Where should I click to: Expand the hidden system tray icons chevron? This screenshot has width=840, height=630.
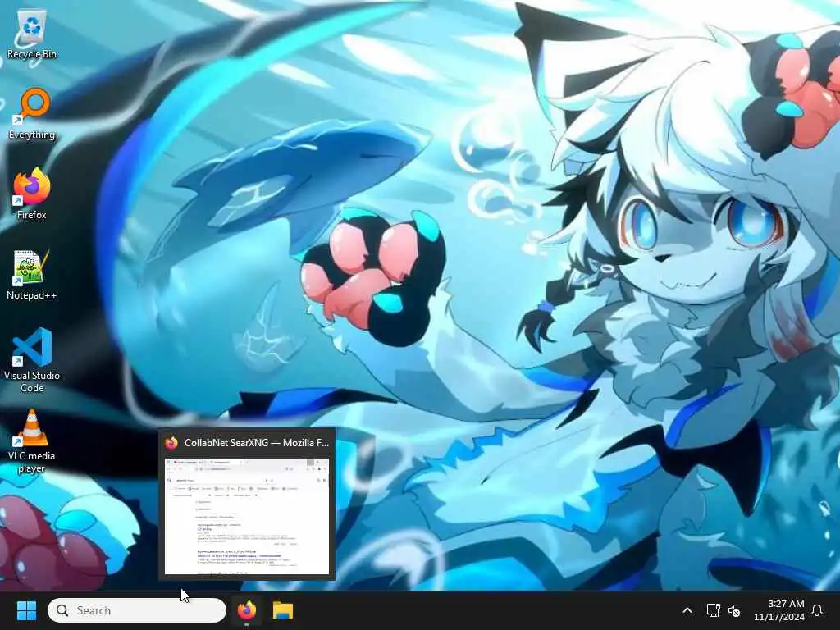click(687, 610)
